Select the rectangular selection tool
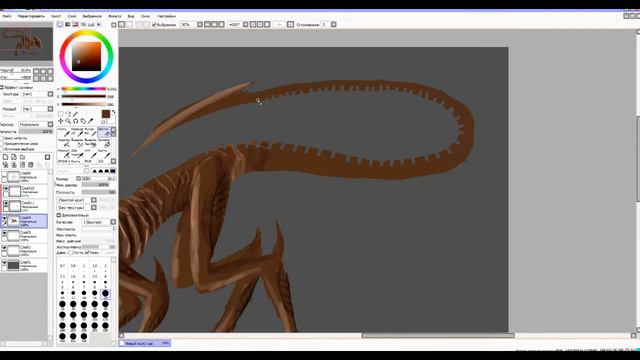 click(x=61, y=114)
